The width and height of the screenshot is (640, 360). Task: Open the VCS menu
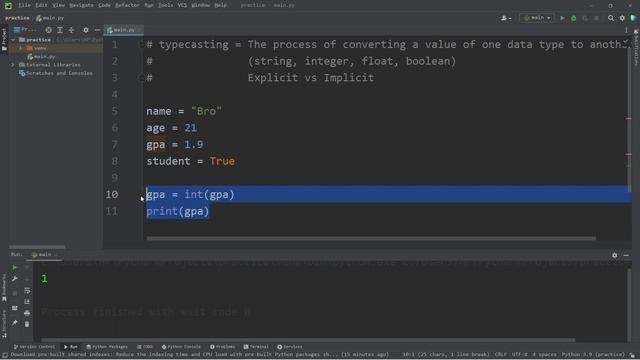coord(182,5)
